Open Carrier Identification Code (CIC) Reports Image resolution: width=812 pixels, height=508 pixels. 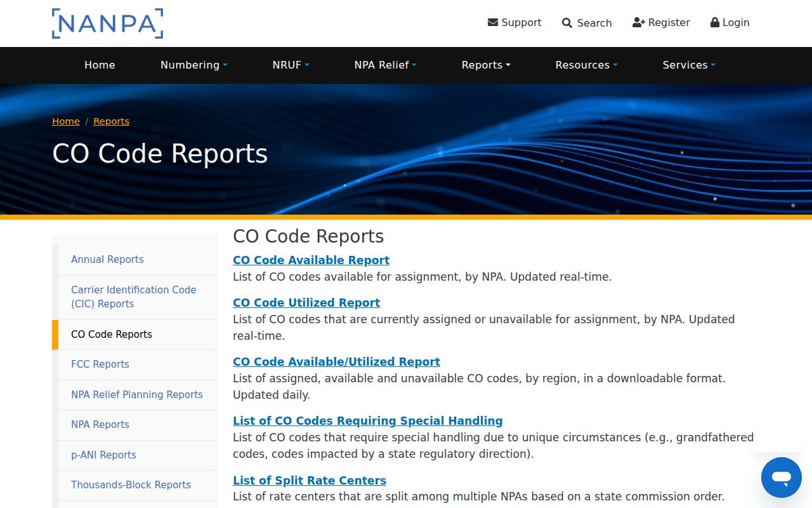coord(138,297)
